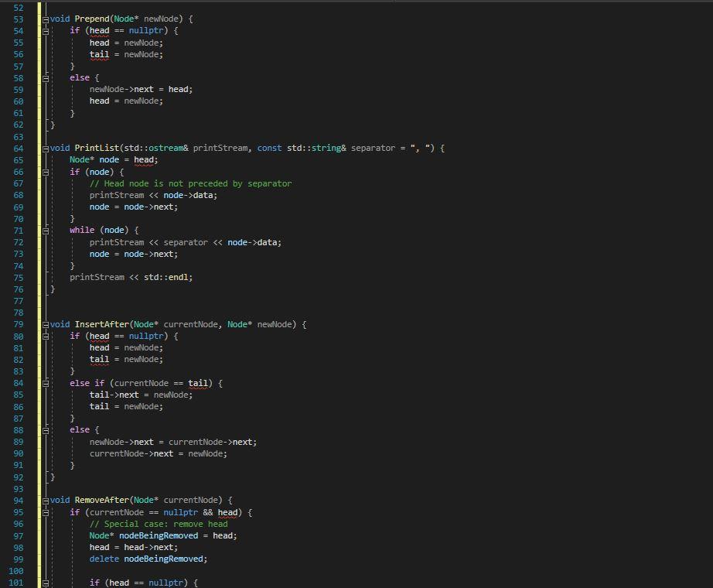The height and width of the screenshot is (588, 713).
Task: Collapse the if block on line 80
Action: pos(46,337)
